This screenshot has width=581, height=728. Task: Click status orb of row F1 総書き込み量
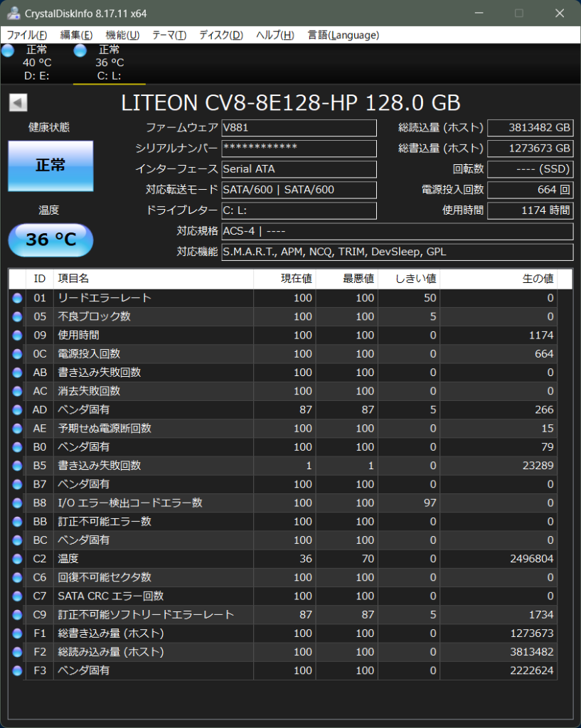click(x=17, y=633)
